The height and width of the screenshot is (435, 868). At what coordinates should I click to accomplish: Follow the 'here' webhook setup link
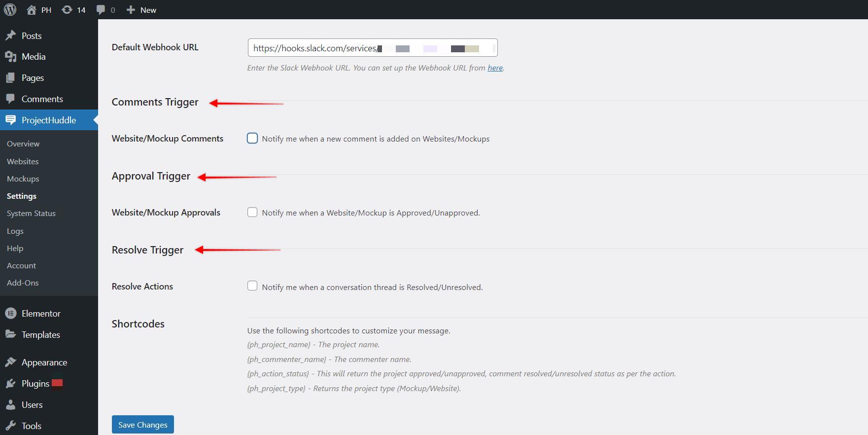[495, 68]
